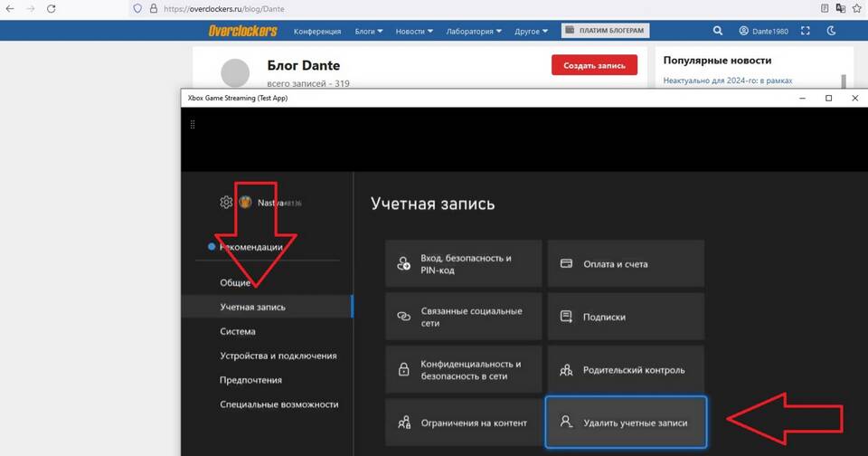Open the site search magnifier icon
Viewport: 868px width, 456px height.
tap(718, 31)
